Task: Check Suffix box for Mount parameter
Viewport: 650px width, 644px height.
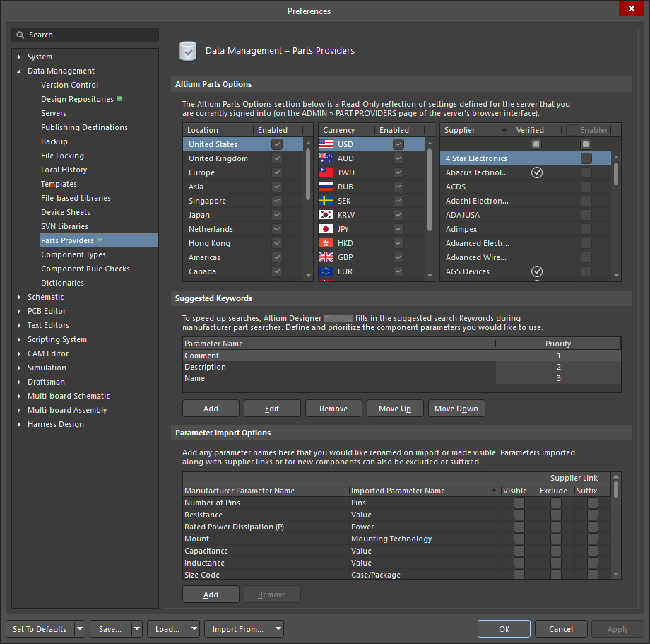Action: pos(593,539)
